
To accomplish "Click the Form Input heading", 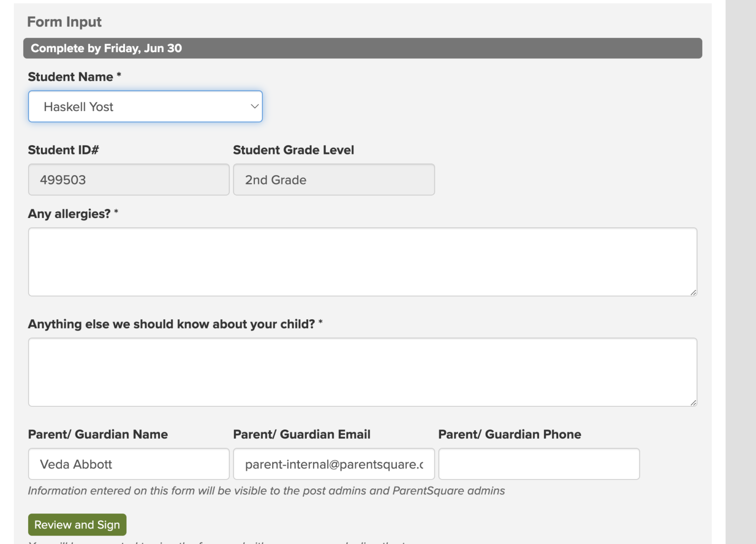I will click(x=64, y=22).
